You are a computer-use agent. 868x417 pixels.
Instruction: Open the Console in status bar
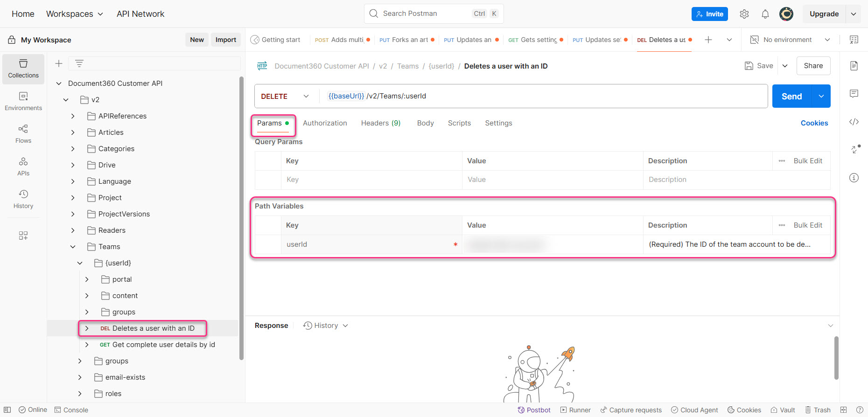pyautogui.click(x=71, y=410)
